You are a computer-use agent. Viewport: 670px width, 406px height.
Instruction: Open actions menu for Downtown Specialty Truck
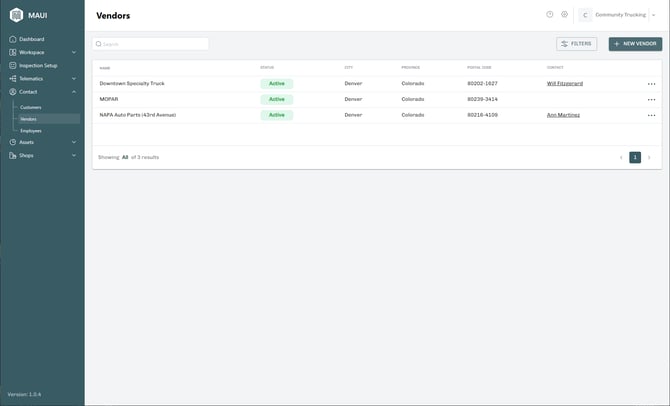(651, 84)
